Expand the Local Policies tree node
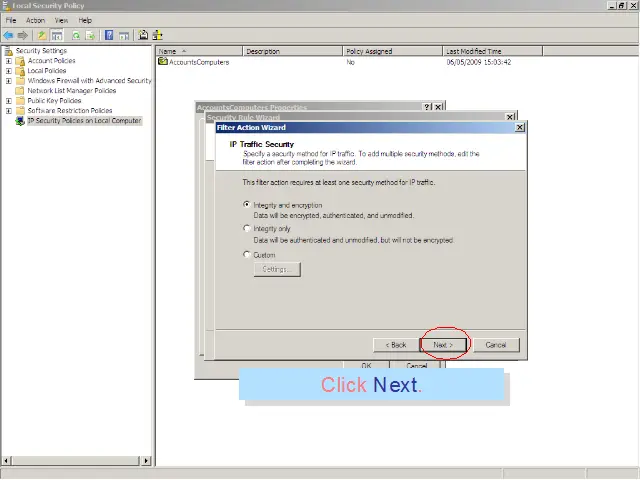This screenshot has width=640, height=480. pyautogui.click(x=9, y=71)
